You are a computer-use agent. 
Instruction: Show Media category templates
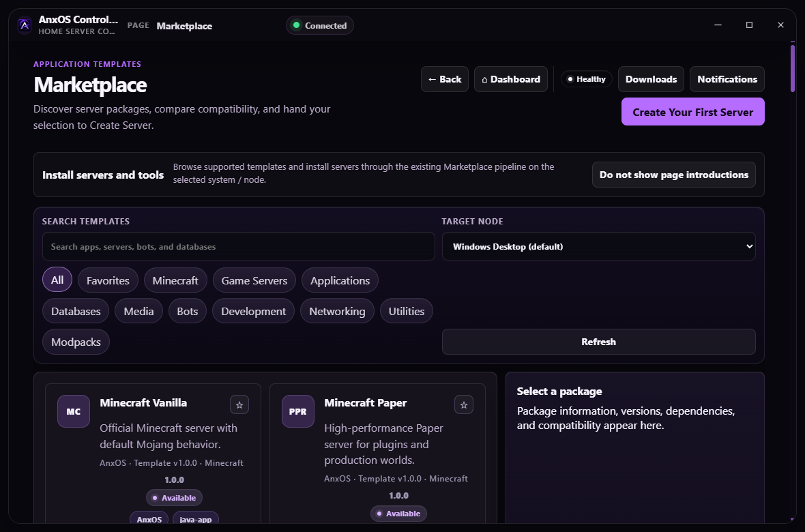(138, 311)
